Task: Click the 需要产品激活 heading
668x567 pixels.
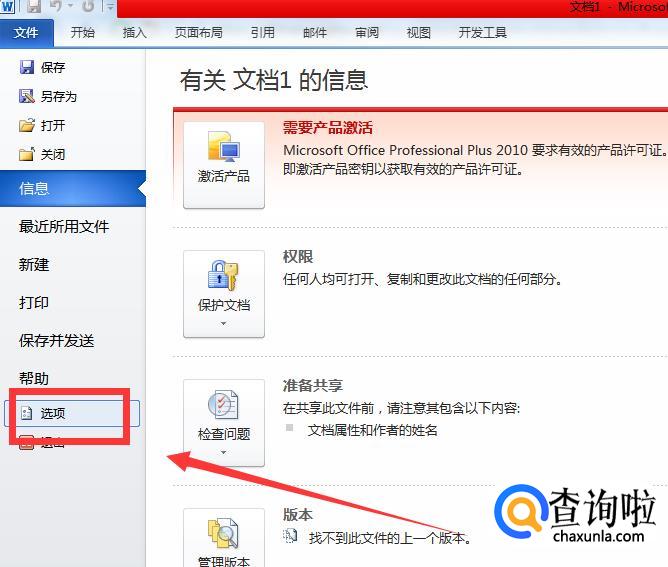Action: (328, 127)
